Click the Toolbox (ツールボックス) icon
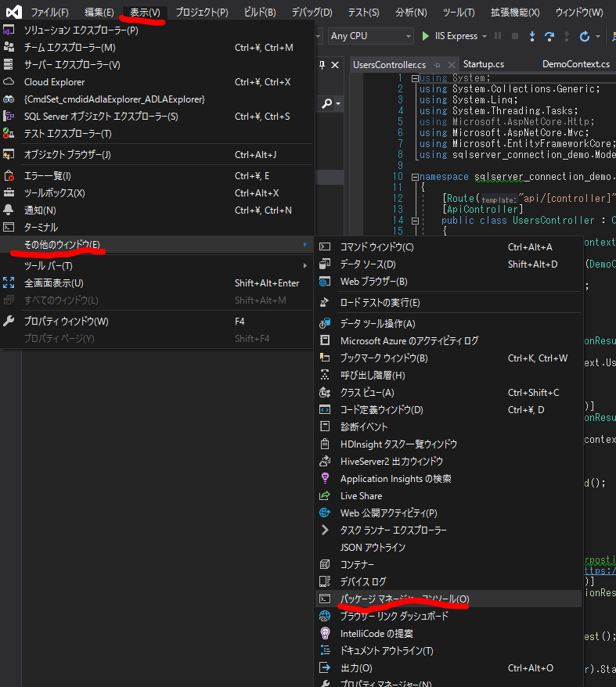Image resolution: width=616 pixels, height=687 pixels. click(x=9, y=192)
